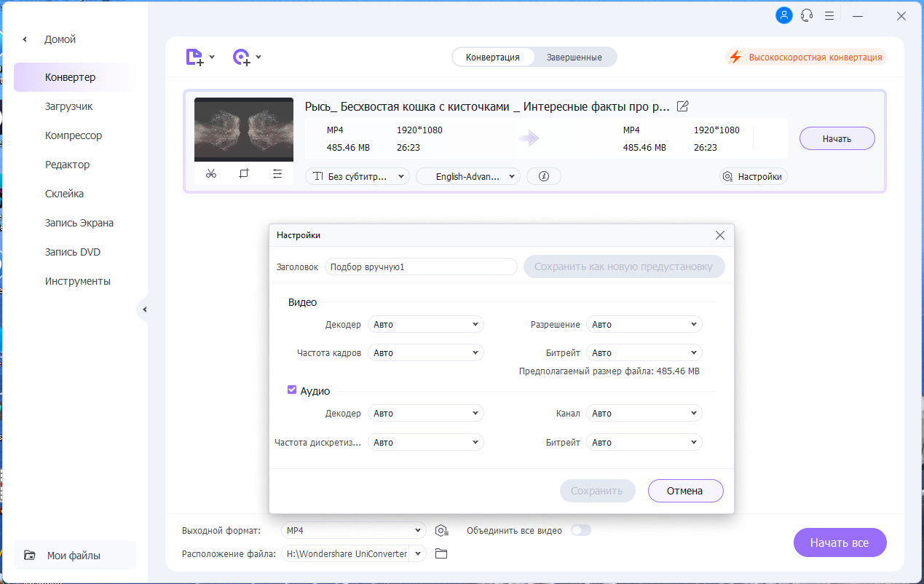Screen dimensions: 924x584
Task: Open Мои файлы folder
Action: click(74, 556)
